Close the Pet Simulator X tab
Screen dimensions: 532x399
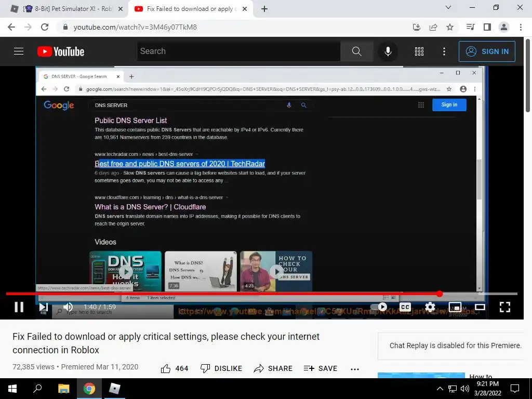(x=121, y=9)
